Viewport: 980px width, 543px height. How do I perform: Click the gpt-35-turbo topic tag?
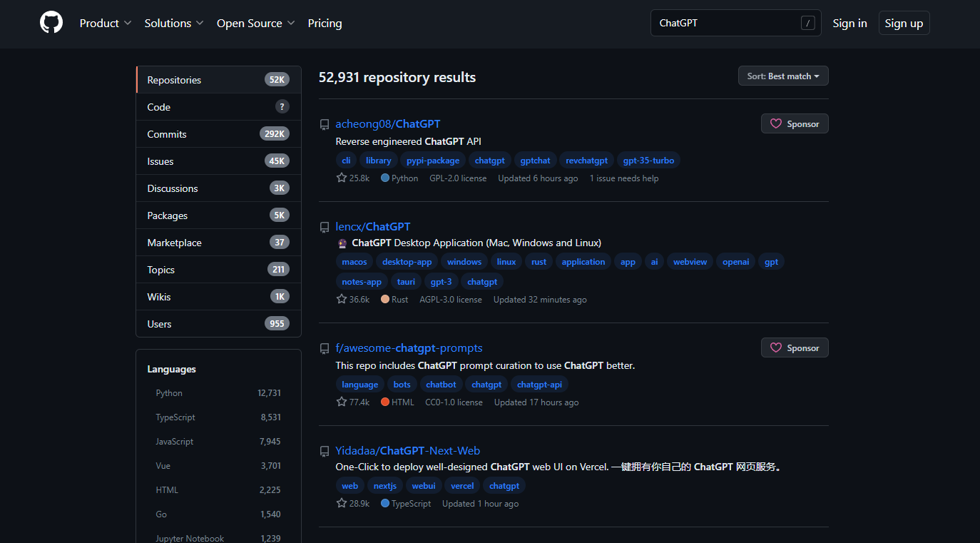pos(648,161)
